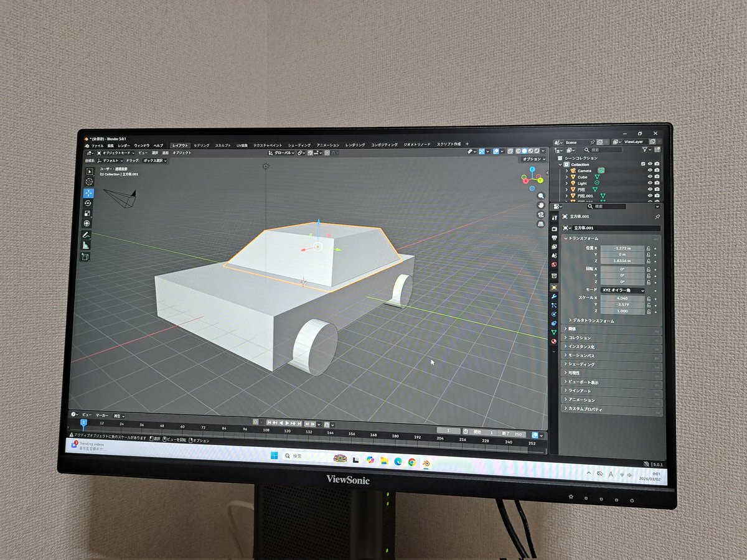
Task: Activate the Transform tool
Action: click(x=87, y=223)
